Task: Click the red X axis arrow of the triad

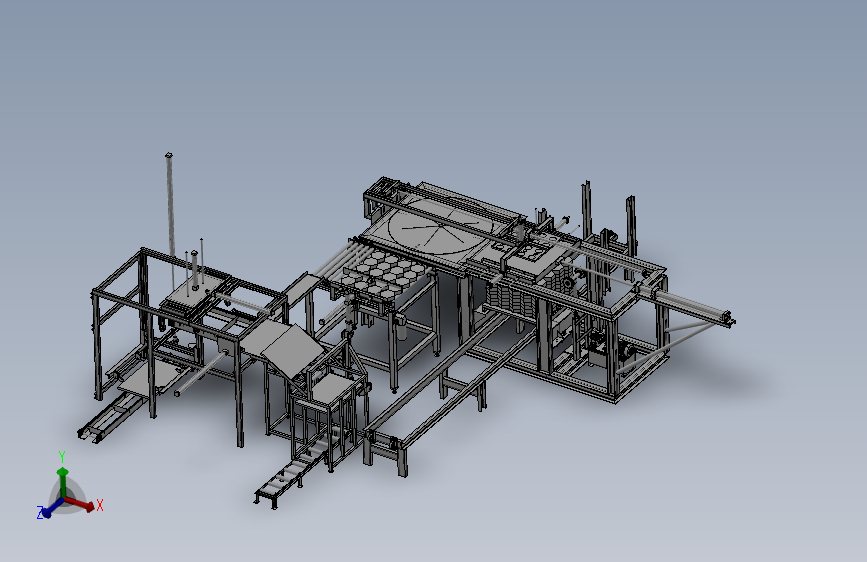Action: (81, 503)
